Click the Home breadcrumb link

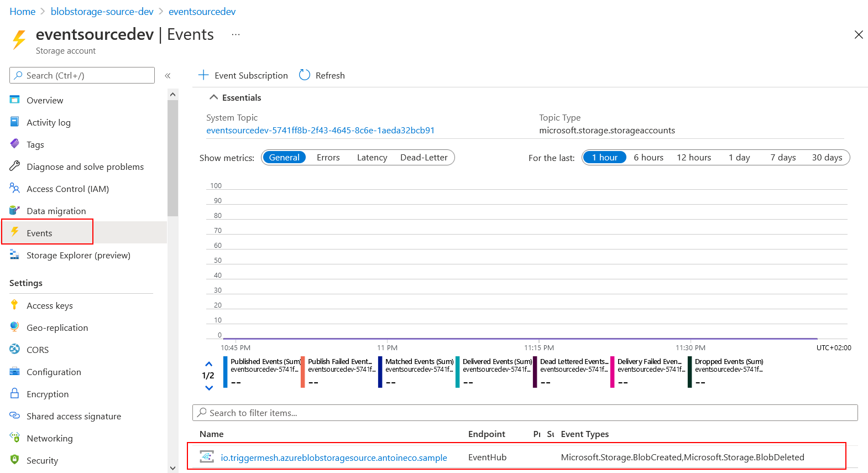tap(23, 12)
